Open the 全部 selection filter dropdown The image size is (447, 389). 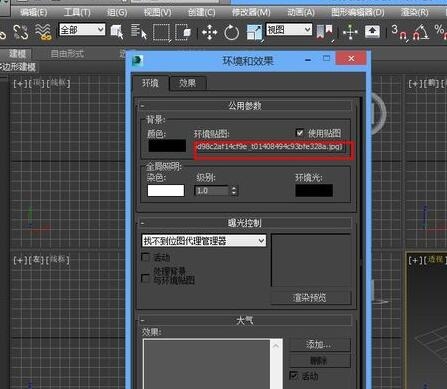click(x=82, y=30)
